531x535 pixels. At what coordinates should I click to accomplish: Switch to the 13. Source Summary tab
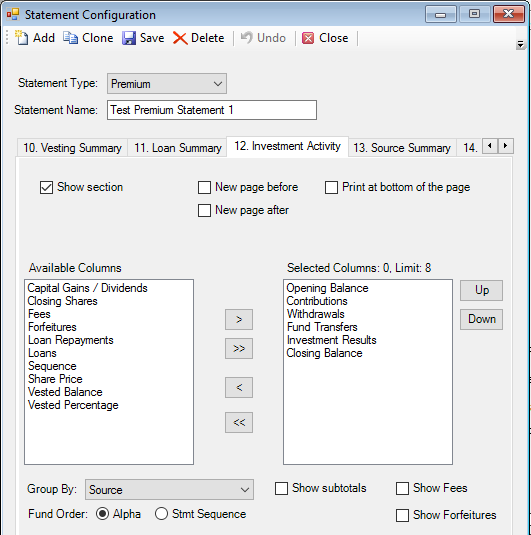tap(402, 148)
